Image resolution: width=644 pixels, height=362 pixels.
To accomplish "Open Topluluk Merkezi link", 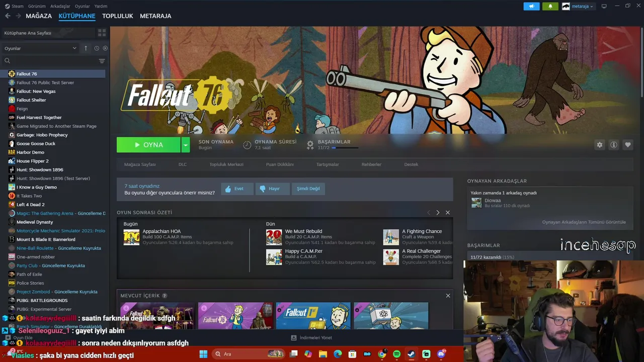I will pyautogui.click(x=226, y=164).
